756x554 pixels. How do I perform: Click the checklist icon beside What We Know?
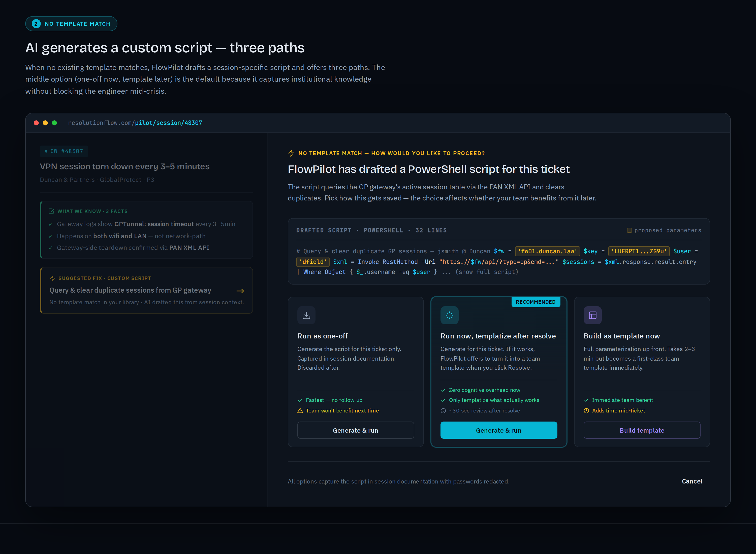point(51,211)
